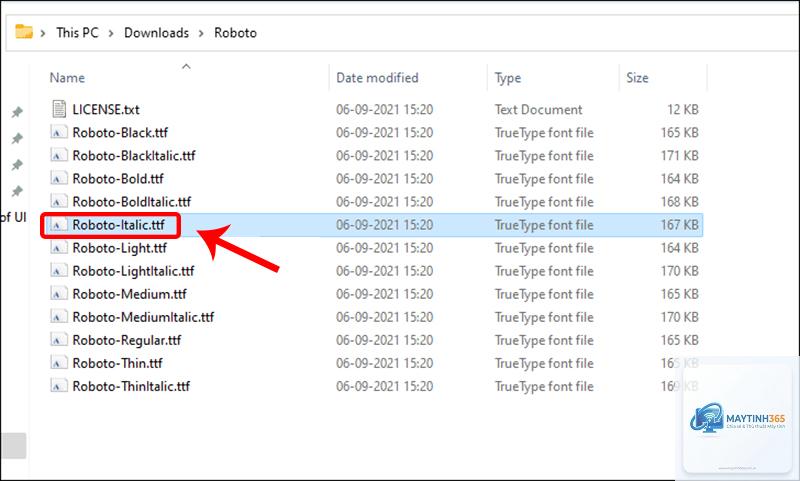
Task: Select the Roboto-Light.ttf font icon
Action: point(59,247)
